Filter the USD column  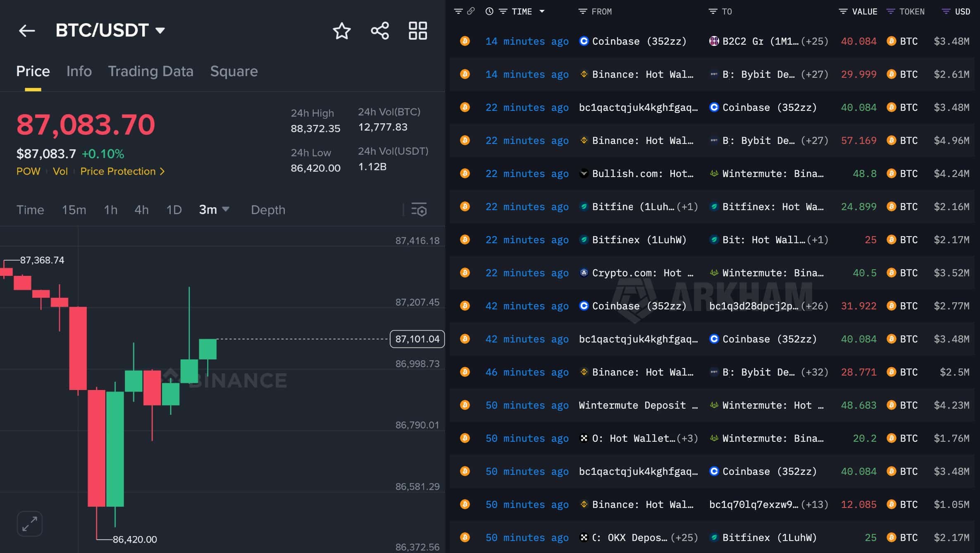(946, 12)
